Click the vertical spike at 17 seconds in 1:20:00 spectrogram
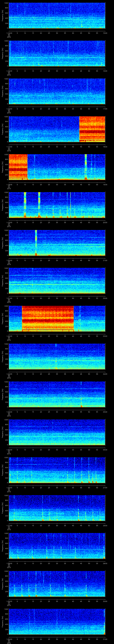This screenshot has height=644, width=114. (36, 243)
